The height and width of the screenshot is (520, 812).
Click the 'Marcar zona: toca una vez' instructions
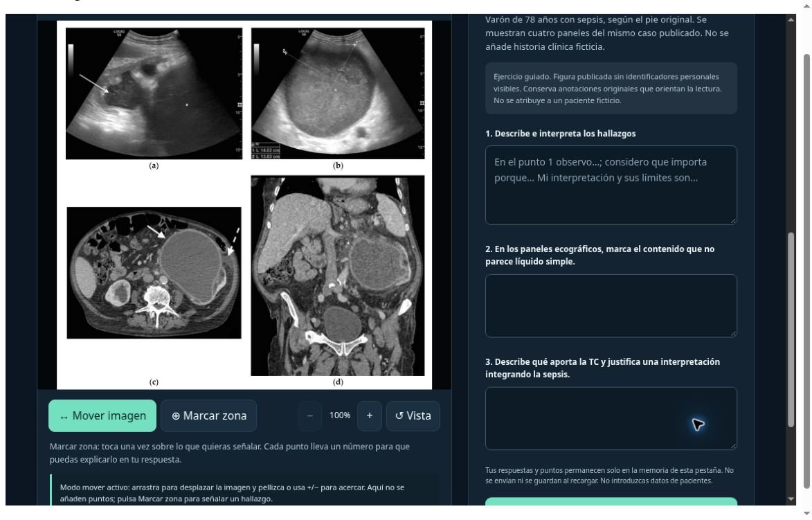click(229, 453)
